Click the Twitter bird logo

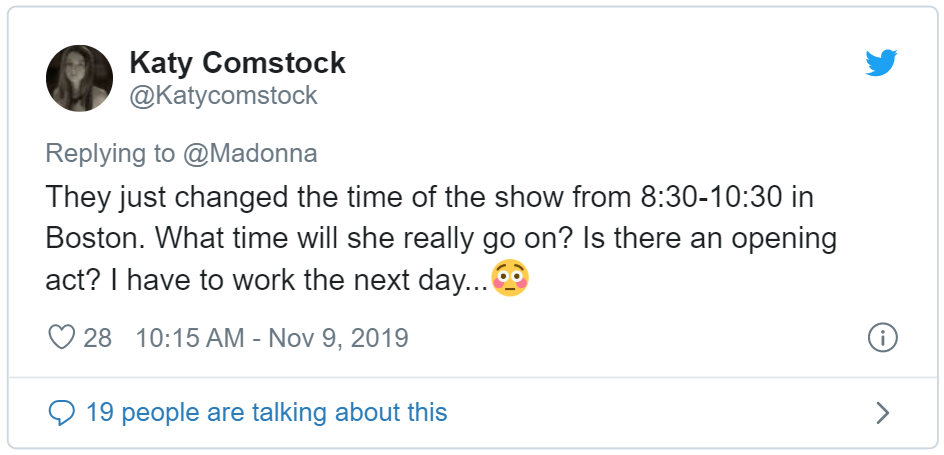tap(881, 63)
